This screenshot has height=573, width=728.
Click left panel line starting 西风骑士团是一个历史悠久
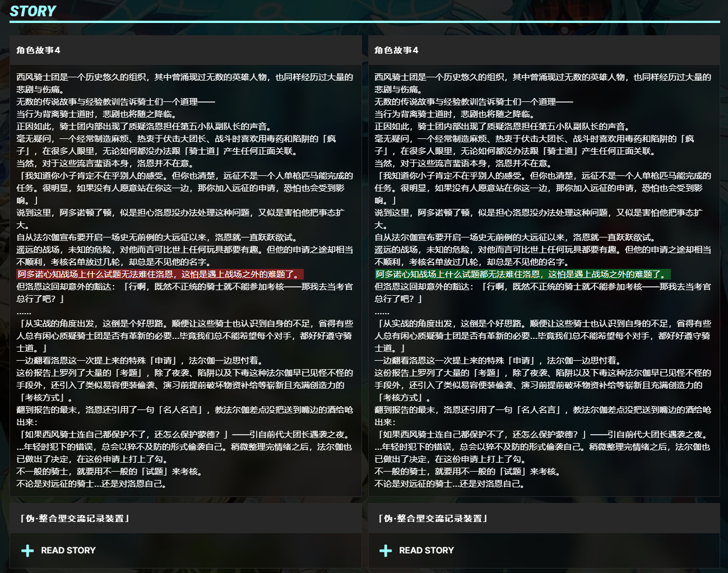tap(185, 83)
